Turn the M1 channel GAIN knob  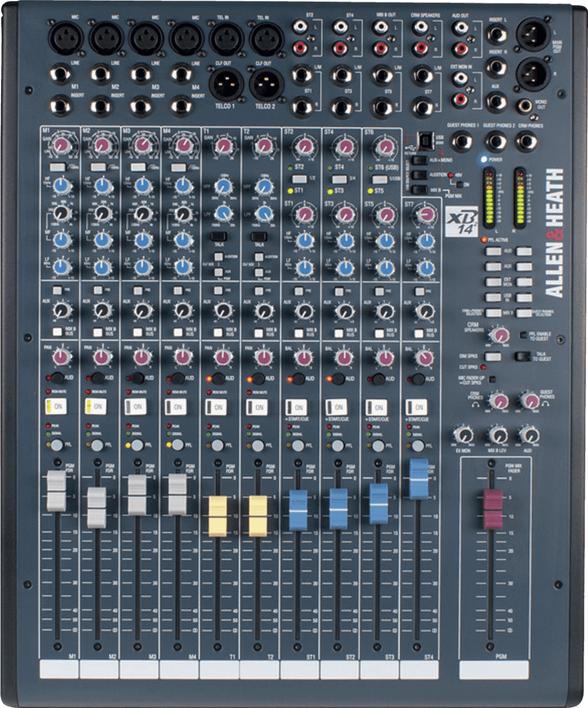click(x=62, y=146)
